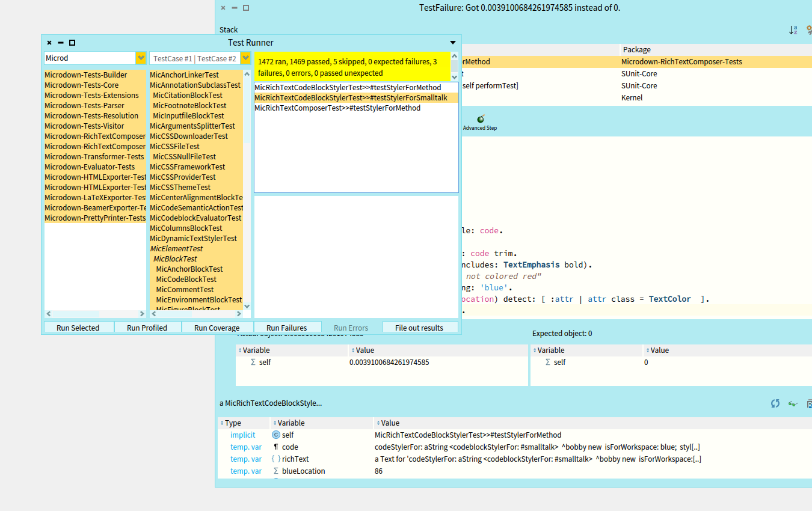Open the package filter dropdown next to Microd
Screen dimensions: 812x511
pyautogui.click(x=141, y=58)
